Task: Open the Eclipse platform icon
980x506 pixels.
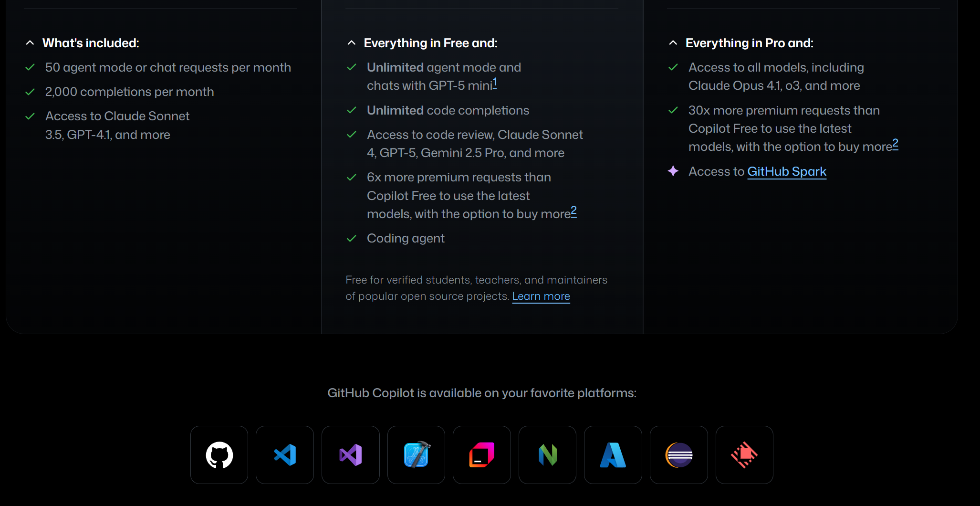Action: point(679,455)
